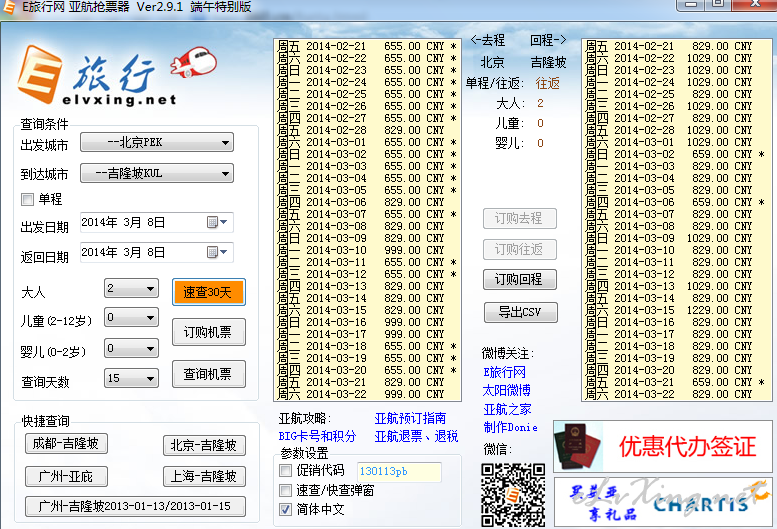777x529 pixels.
Task: Select return row 2014-02-21 829.00 CNY
Action: [x=676, y=46]
